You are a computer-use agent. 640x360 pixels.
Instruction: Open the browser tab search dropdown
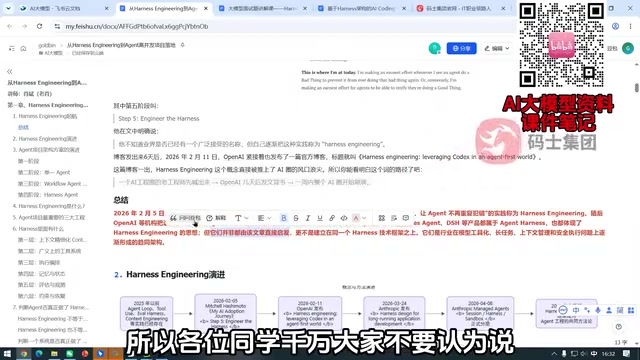click(8, 8)
